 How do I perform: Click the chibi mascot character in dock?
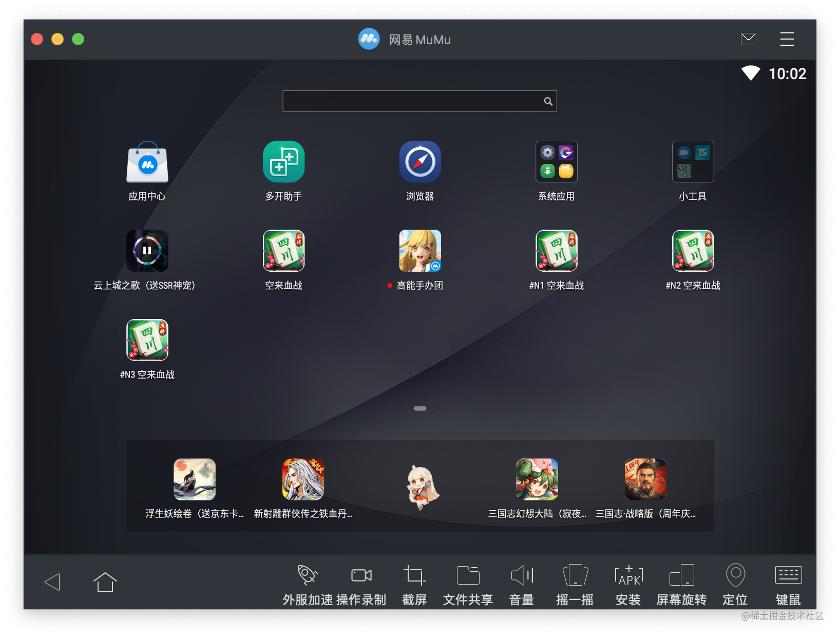[x=423, y=487]
